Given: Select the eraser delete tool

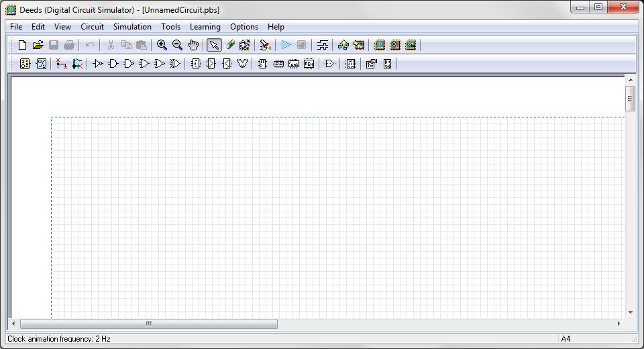Looking at the screenshot, I should click(230, 45).
